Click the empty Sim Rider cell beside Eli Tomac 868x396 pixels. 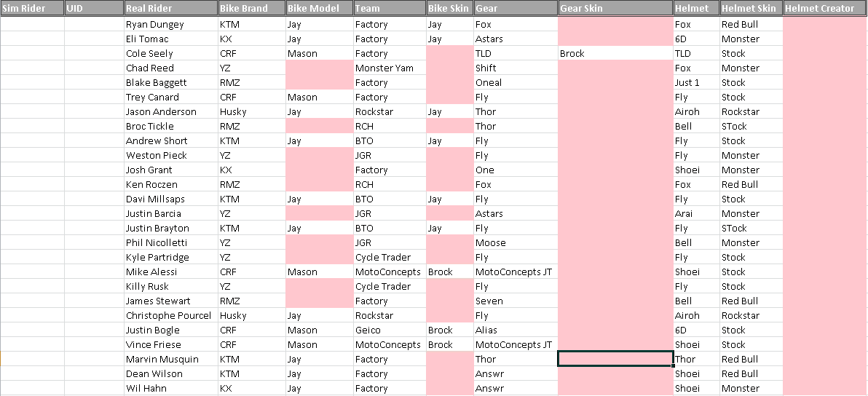tap(32, 39)
